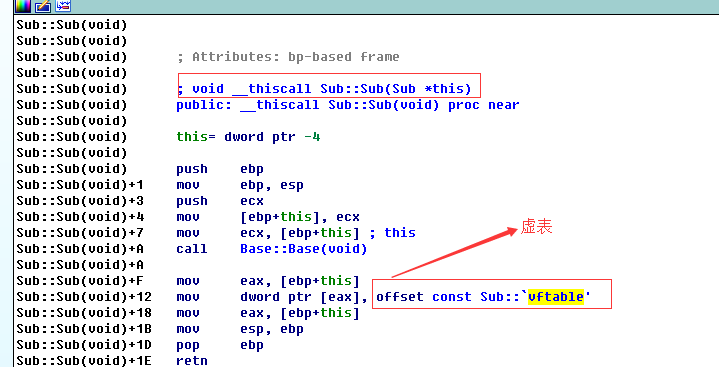This screenshot has height=367, width=719.
Task: Click address label Sub::Sub(void)+7
Action: pos(80,233)
